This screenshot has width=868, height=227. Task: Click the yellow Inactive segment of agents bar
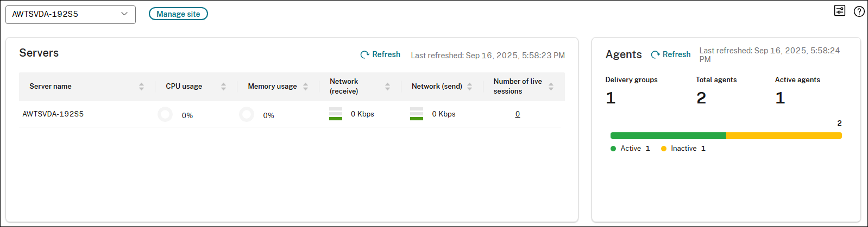point(784,136)
